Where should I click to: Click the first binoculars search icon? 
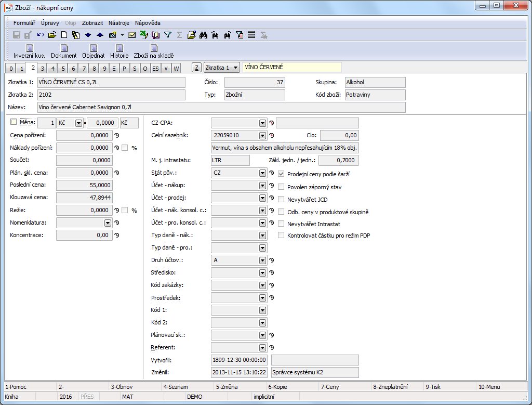[x=204, y=35]
